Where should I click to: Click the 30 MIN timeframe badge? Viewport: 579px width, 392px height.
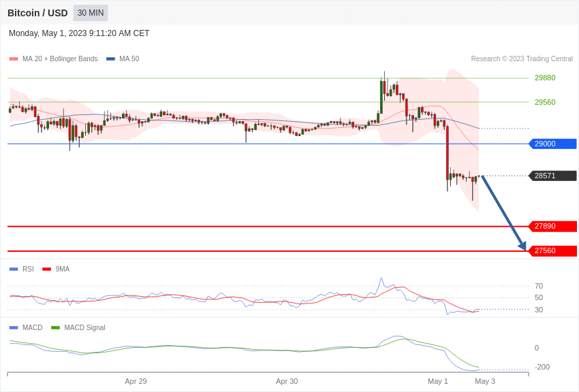pyautogui.click(x=91, y=13)
